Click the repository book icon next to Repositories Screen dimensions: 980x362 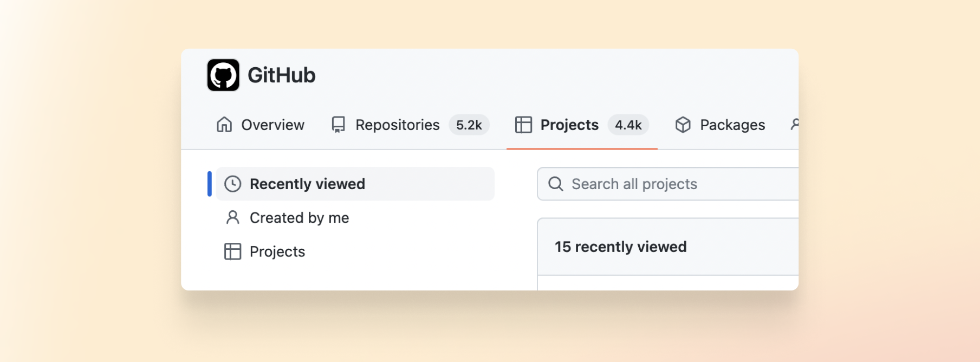(338, 125)
